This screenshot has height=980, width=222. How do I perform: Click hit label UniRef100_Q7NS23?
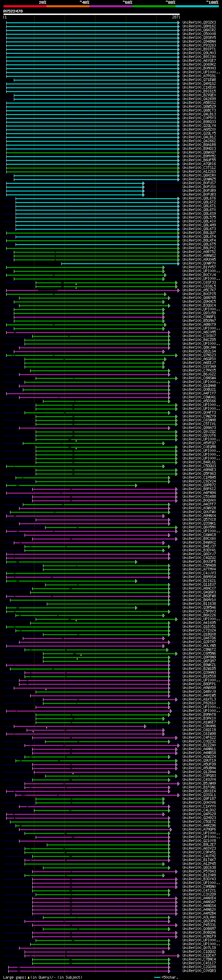(199, 355)
